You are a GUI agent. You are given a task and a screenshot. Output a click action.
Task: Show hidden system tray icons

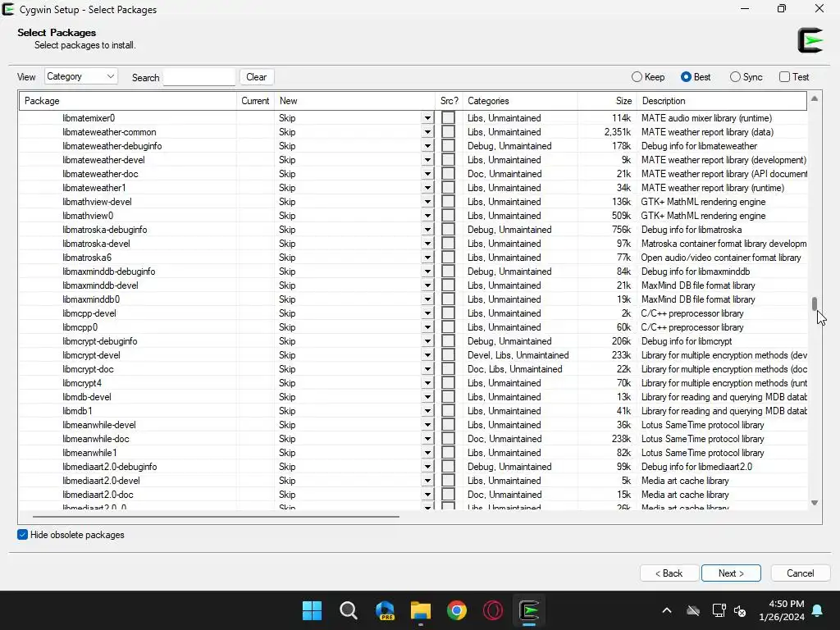coord(667,610)
